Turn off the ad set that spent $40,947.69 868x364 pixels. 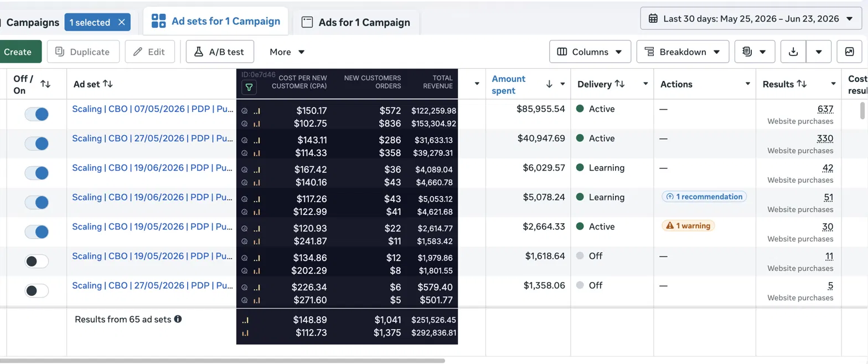tap(37, 143)
